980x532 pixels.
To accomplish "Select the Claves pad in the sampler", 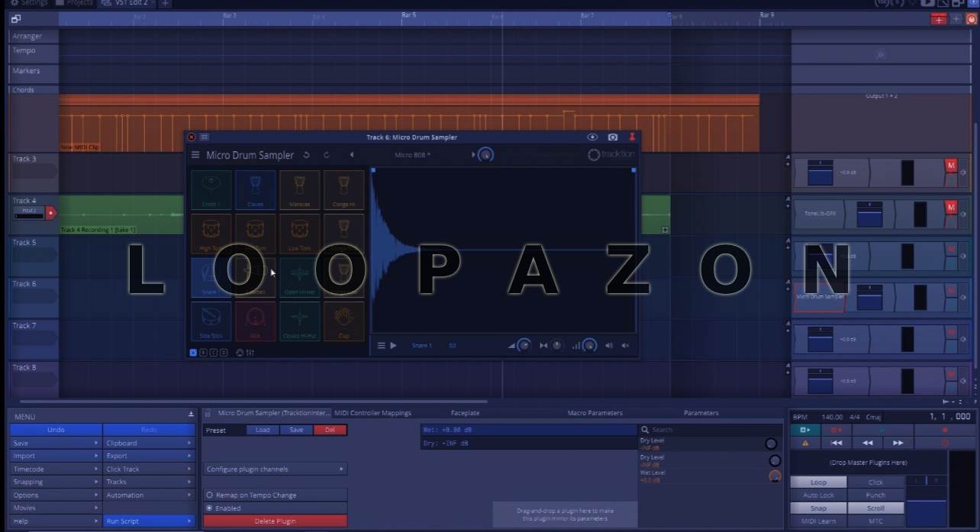I will (255, 189).
